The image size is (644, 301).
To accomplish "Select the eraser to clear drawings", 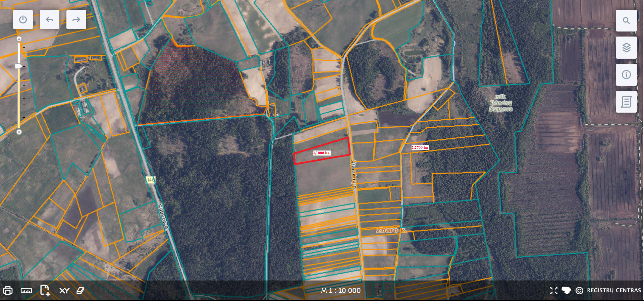I will (x=80, y=291).
